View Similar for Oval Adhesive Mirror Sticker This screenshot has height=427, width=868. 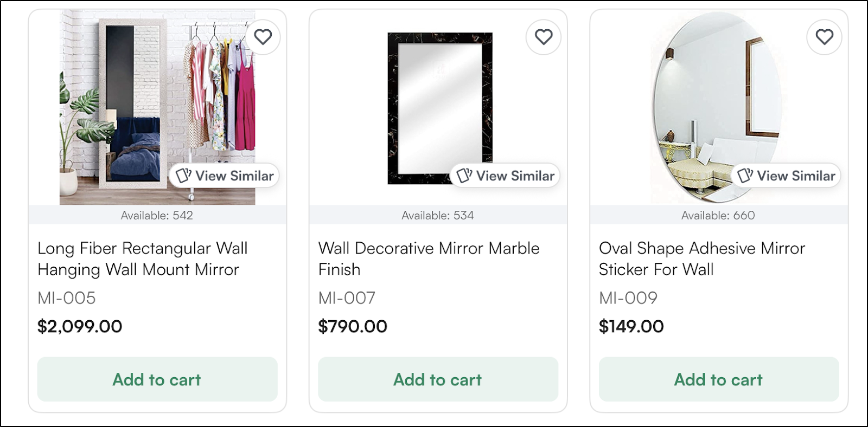pyautogui.click(x=786, y=176)
